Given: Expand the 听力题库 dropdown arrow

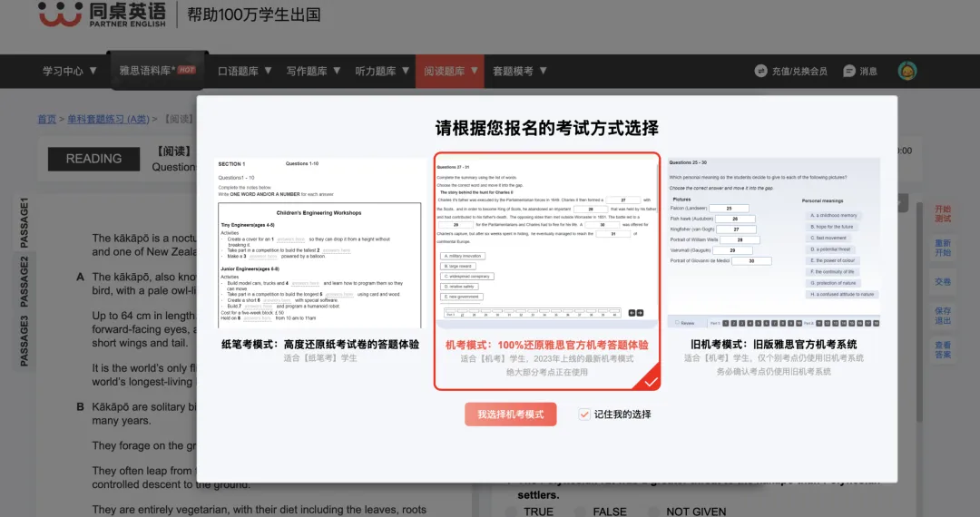Looking at the screenshot, I should tap(406, 71).
